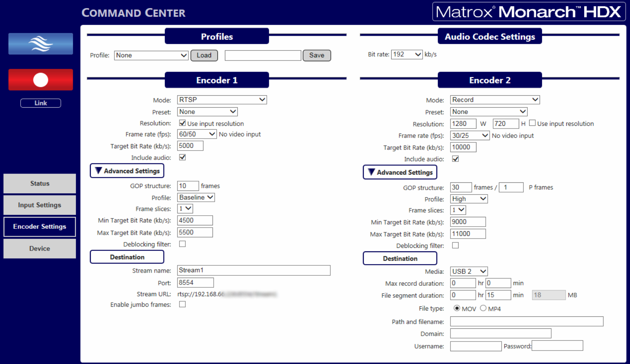Open the Media dropdown showing USB 2
Screen dimensions: 630x364
click(x=469, y=271)
